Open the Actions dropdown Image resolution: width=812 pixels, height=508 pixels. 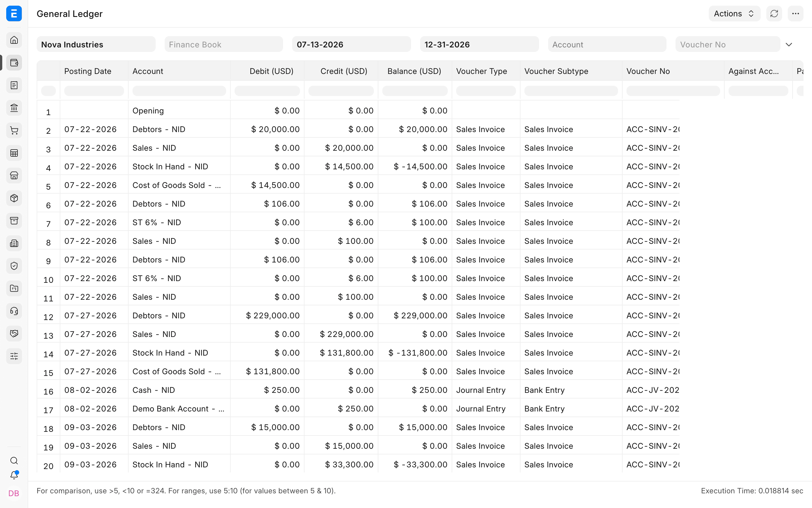coord(734,14)
